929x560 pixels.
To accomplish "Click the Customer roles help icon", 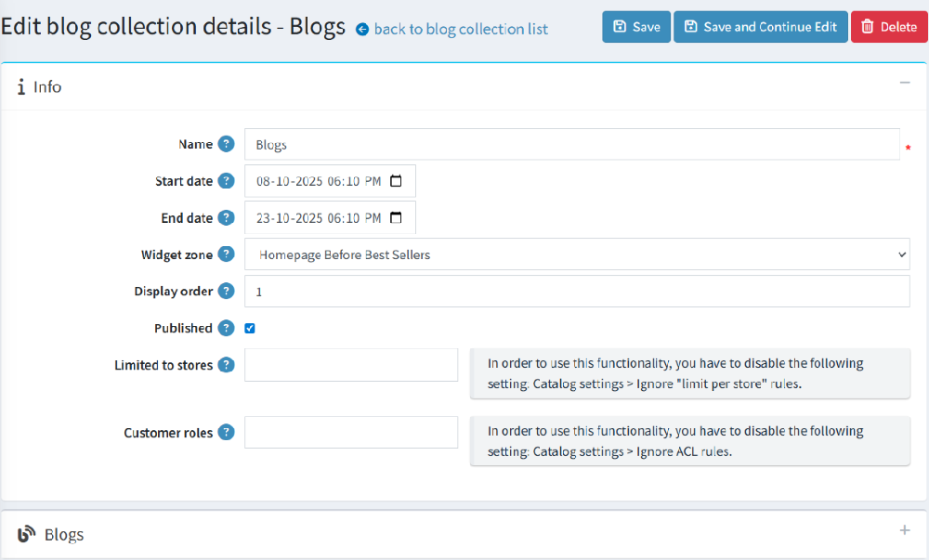I will pos(226,433).
